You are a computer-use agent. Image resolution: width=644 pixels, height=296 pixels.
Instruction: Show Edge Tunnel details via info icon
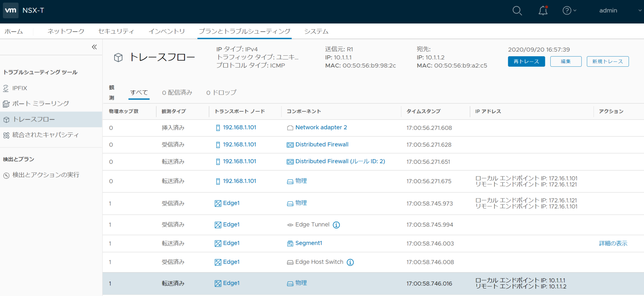coord(336,225)
